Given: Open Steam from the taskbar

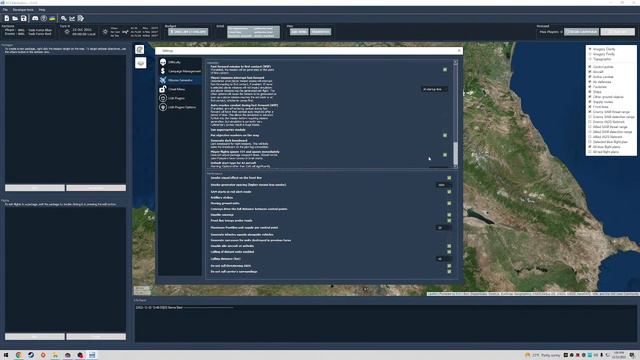Looking at the screenshot, I should point(31,355).
